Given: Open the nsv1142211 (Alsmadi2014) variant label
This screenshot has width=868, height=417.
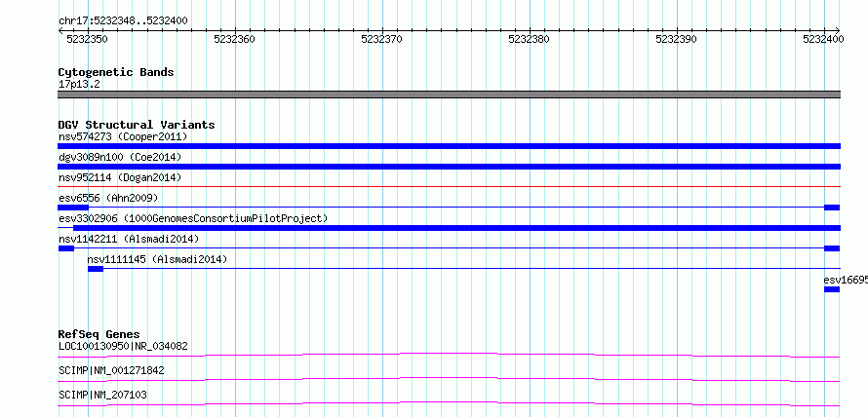Looking at the screenshot, I should point(129,239).
